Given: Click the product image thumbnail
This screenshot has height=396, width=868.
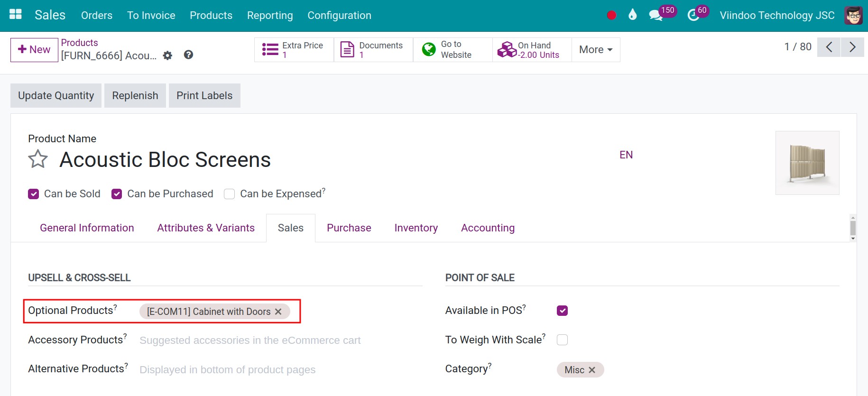Looking at the screenshot, I should pos(807,163).
